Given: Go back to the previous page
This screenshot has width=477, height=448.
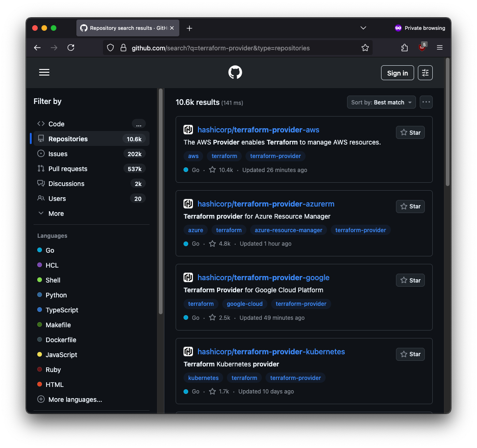Looking at the screenshot, I should click(x=37, y=48).
